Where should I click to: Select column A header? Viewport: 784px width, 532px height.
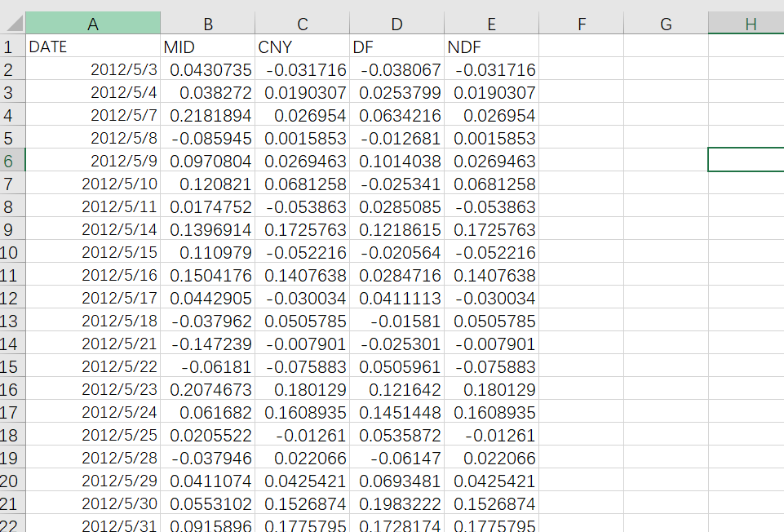[93, 23]
